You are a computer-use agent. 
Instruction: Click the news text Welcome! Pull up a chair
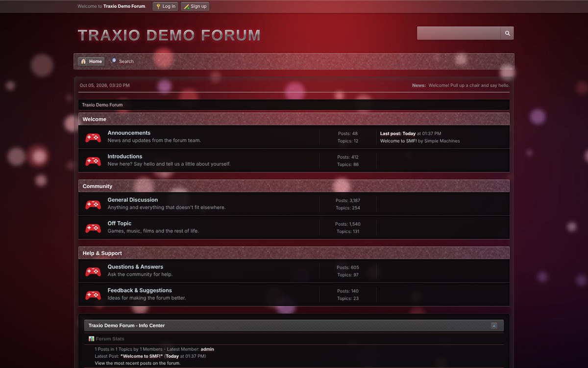[469, 85]
